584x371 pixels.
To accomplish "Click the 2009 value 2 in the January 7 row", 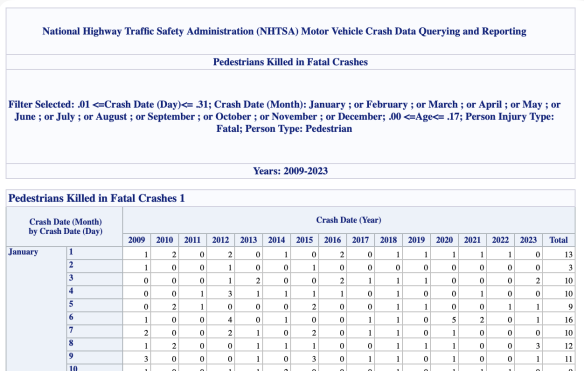I will (x=146, y=333).
